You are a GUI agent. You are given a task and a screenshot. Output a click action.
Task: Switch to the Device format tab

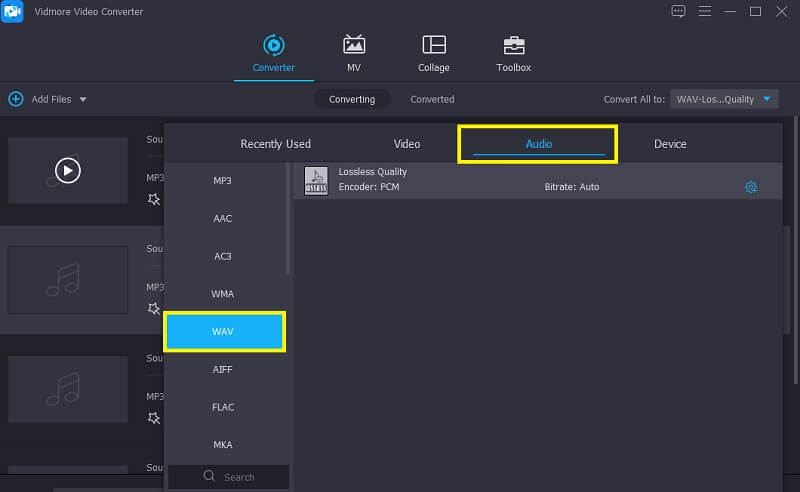pyautogui.click(x=670, y=144)
